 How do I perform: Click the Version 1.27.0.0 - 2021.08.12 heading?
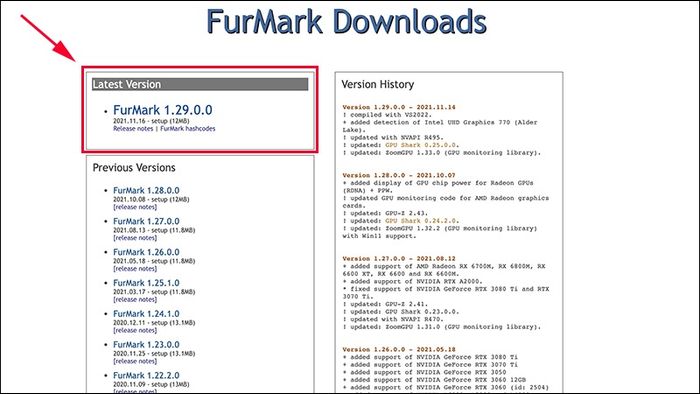coord(399,258)
